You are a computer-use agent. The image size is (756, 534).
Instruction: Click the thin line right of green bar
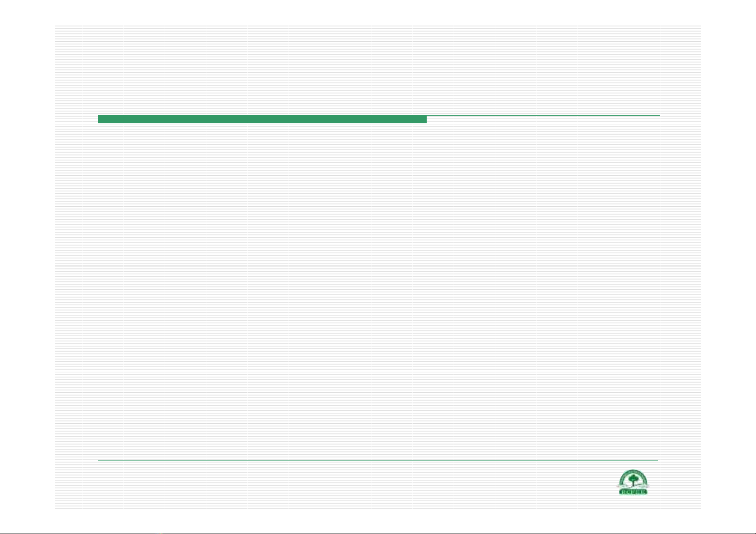[543, 116]
